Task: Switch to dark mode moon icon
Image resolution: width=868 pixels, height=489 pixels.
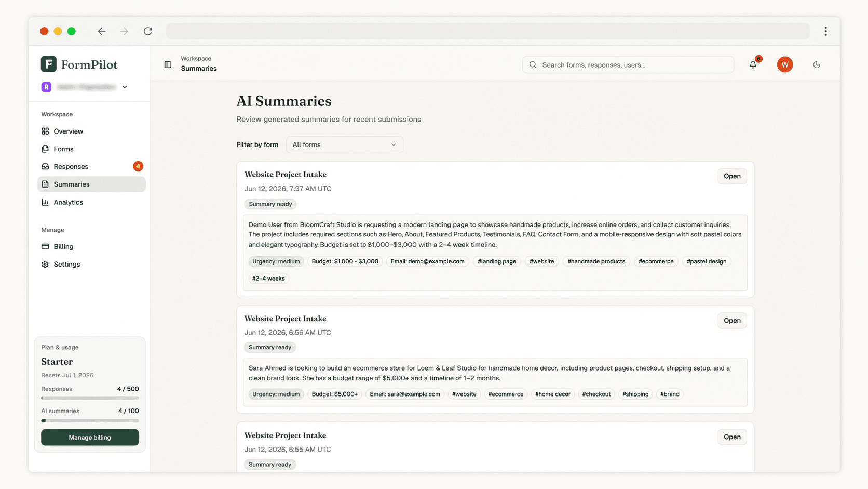Action: 817,64
